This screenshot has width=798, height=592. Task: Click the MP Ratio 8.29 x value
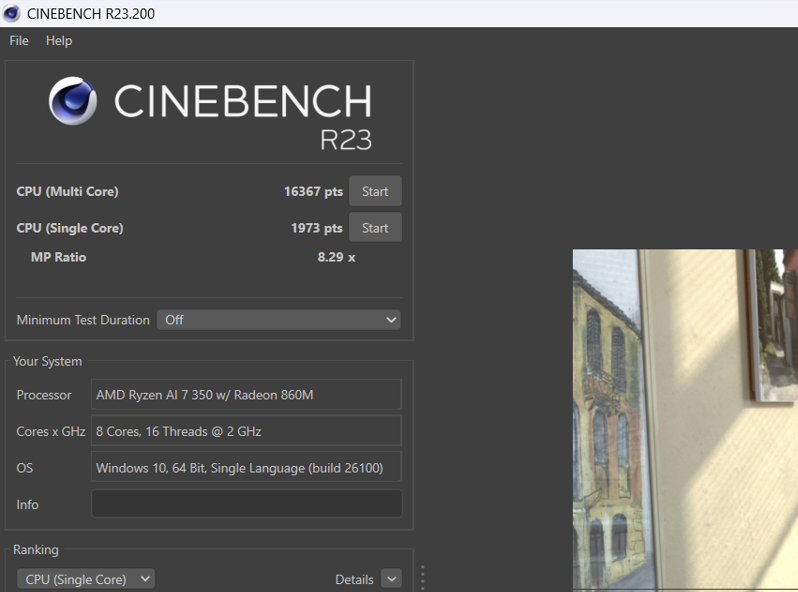[336, 257]
